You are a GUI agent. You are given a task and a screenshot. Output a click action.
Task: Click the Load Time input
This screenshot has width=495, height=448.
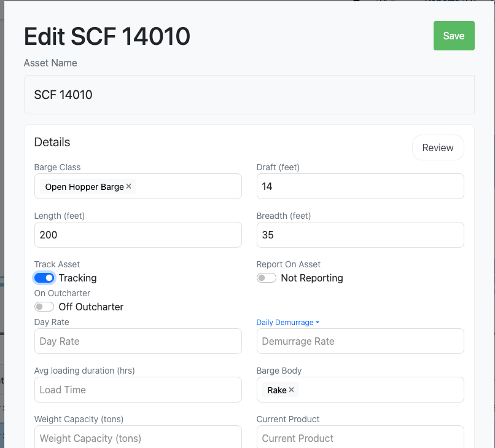(x=138, y=390)
